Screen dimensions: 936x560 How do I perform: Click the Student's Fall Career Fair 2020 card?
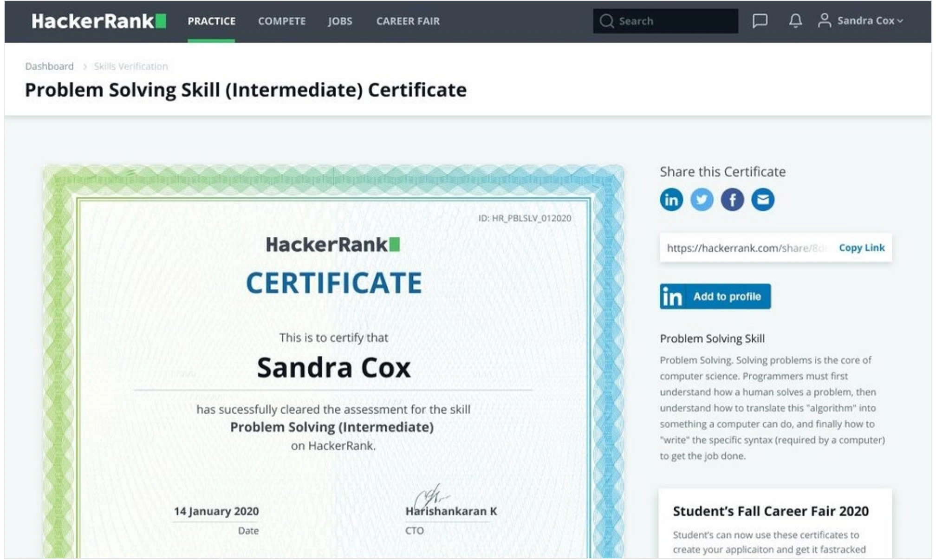(775, 523)
